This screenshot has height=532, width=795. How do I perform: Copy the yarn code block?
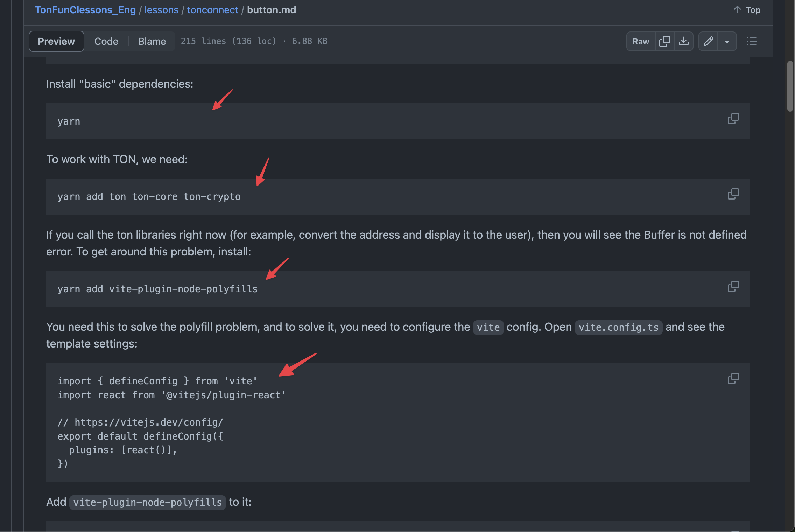coord(733,119)
